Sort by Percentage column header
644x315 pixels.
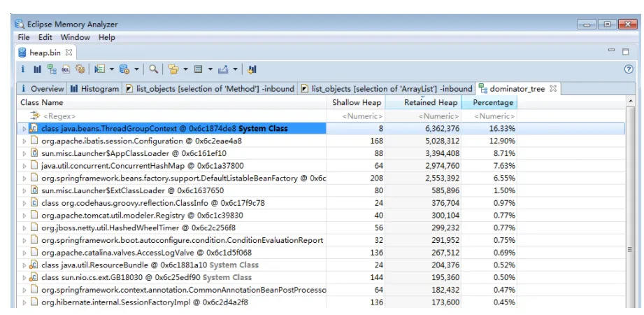[x=489, y=102]
